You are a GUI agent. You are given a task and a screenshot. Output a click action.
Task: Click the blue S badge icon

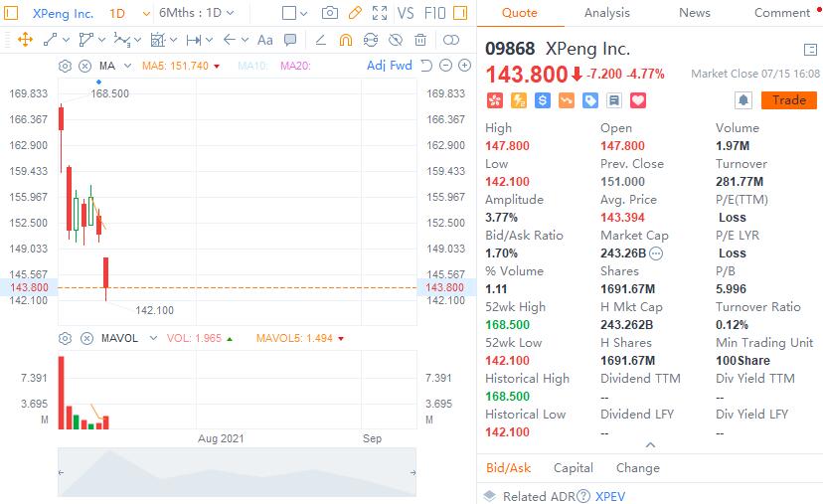click(542, 100)
